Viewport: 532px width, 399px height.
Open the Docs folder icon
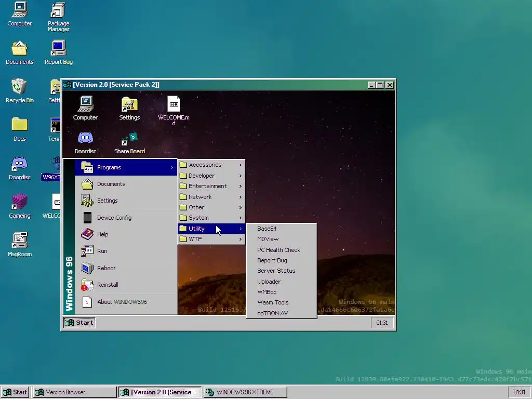tap(20, 129)
